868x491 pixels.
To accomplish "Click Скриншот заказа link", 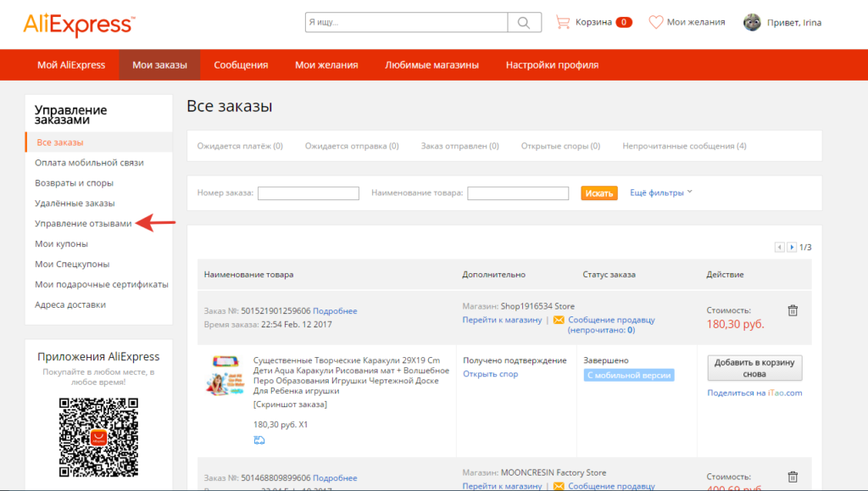I will coord(290,405).
